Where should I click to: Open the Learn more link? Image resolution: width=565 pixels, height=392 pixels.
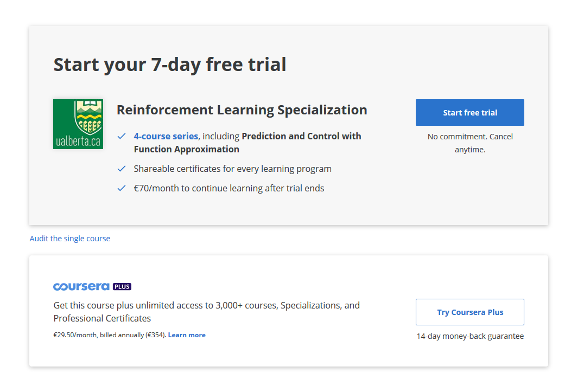[x=187, y=335]
